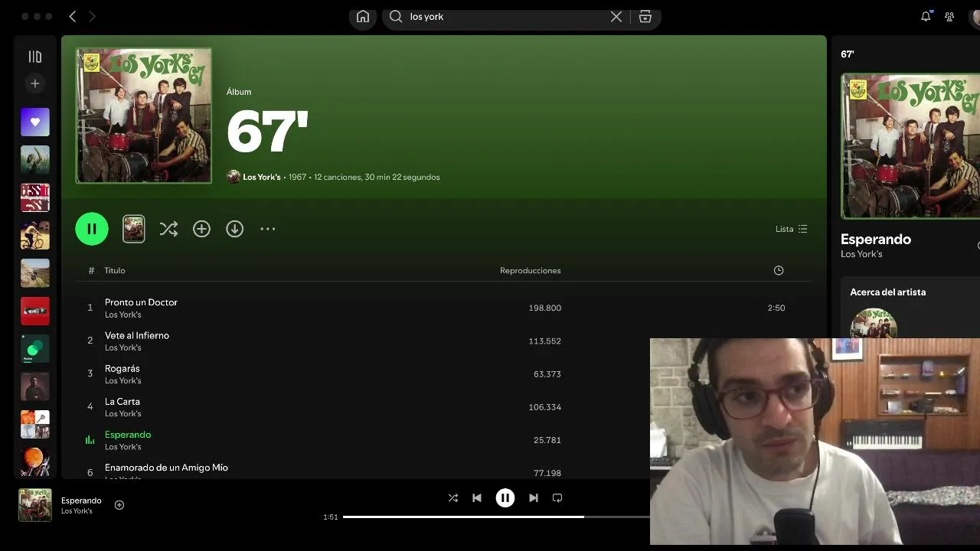The width and height of the screenshot is (980, 551).
Task: Open Liked Songs heart playlist
Action: point(35,122)
